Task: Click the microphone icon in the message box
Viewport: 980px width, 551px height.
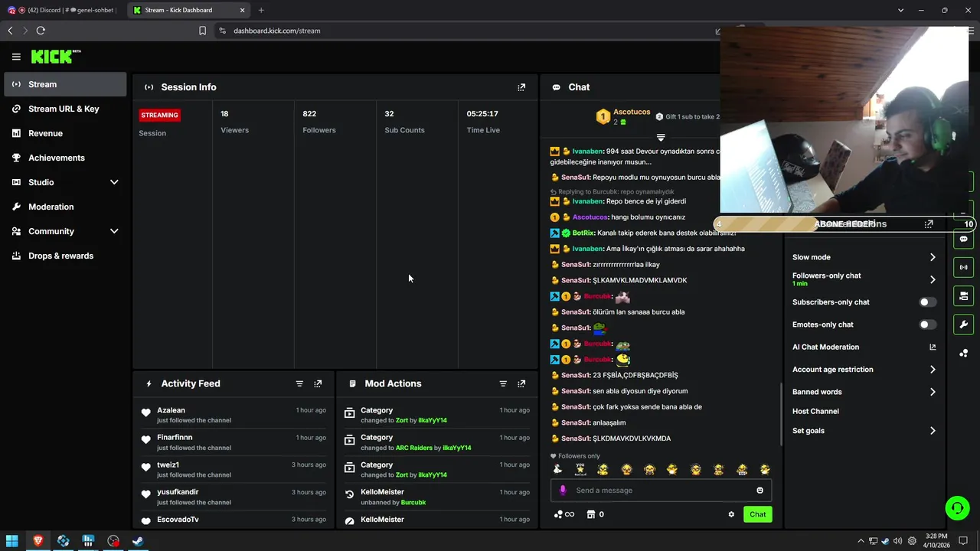Action: (563, 491)
